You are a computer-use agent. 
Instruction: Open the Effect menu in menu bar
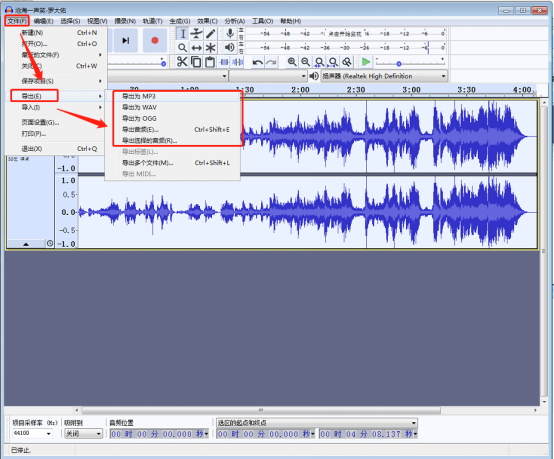tap(207, 21)
